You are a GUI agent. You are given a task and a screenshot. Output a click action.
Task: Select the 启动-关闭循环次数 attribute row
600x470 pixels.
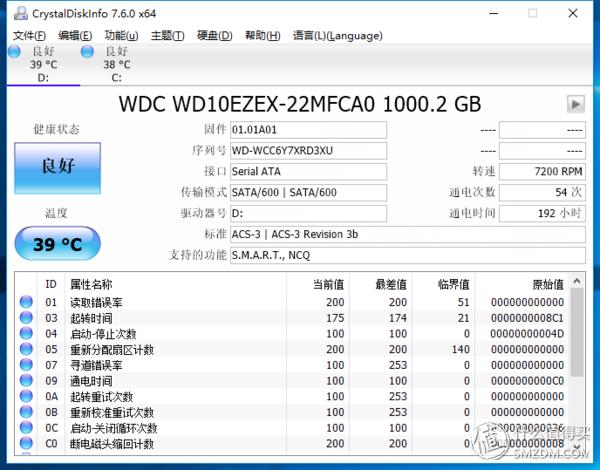pos(292,428)
